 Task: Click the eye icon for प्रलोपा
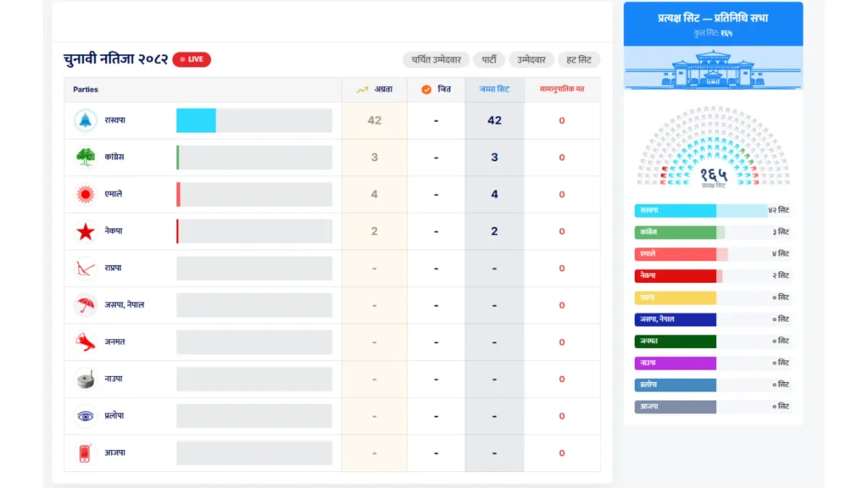[86, 416]
